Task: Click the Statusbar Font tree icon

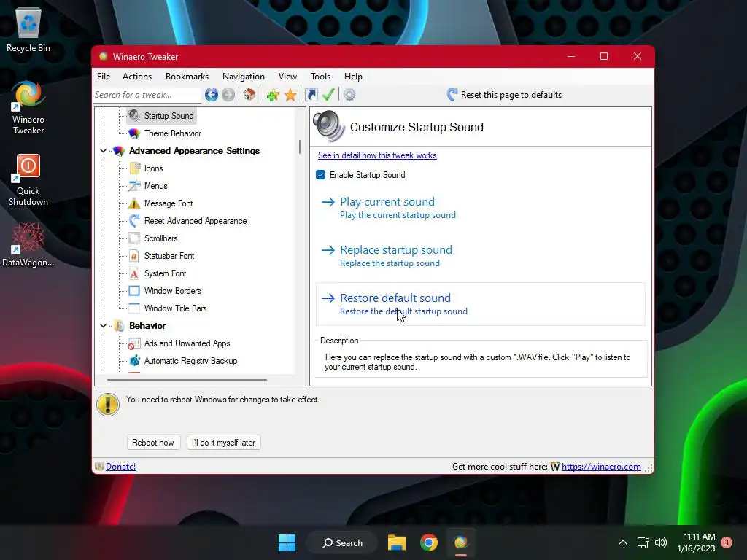Action: click(134, 256)
